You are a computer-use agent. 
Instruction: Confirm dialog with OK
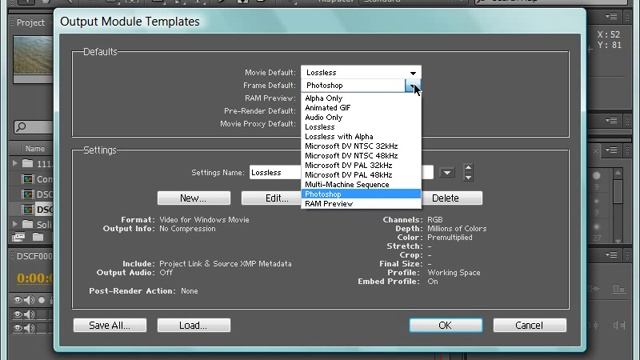(x=446, y=325)
